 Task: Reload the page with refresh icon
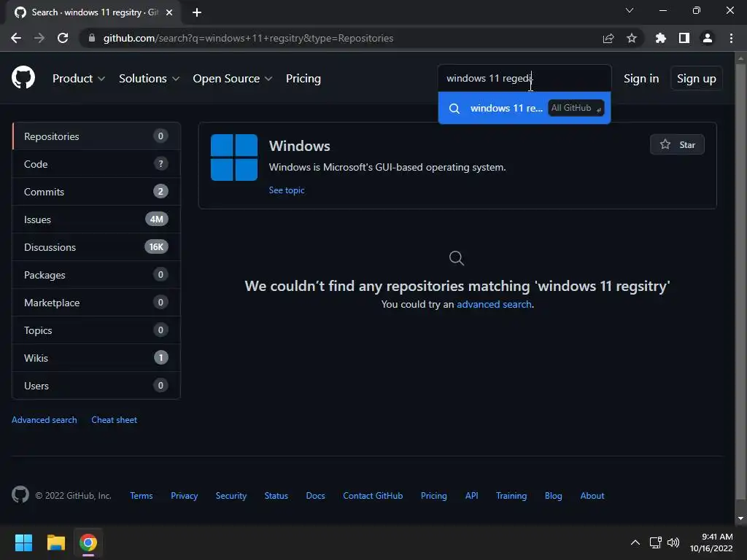coord(63,38)
